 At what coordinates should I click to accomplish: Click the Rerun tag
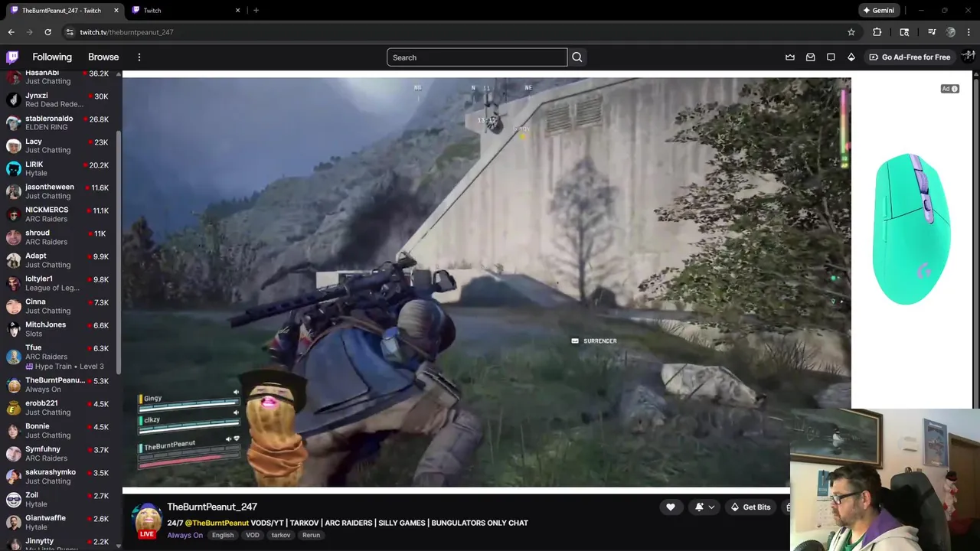(311, 535)
